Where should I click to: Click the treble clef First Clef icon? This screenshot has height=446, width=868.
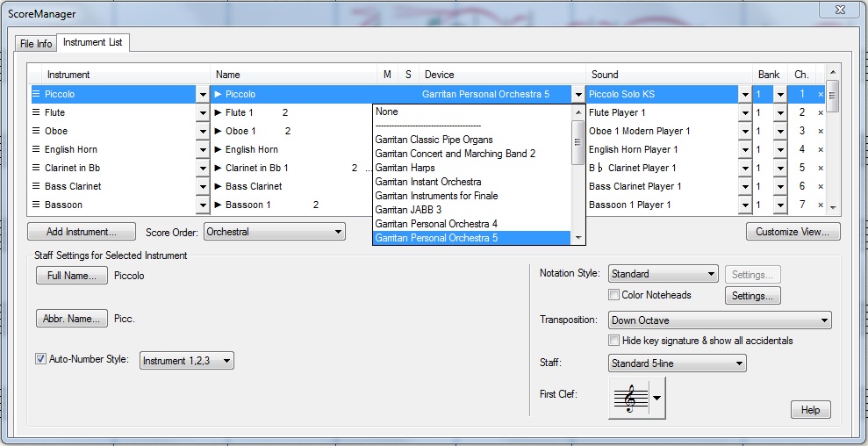click(628, 399)
